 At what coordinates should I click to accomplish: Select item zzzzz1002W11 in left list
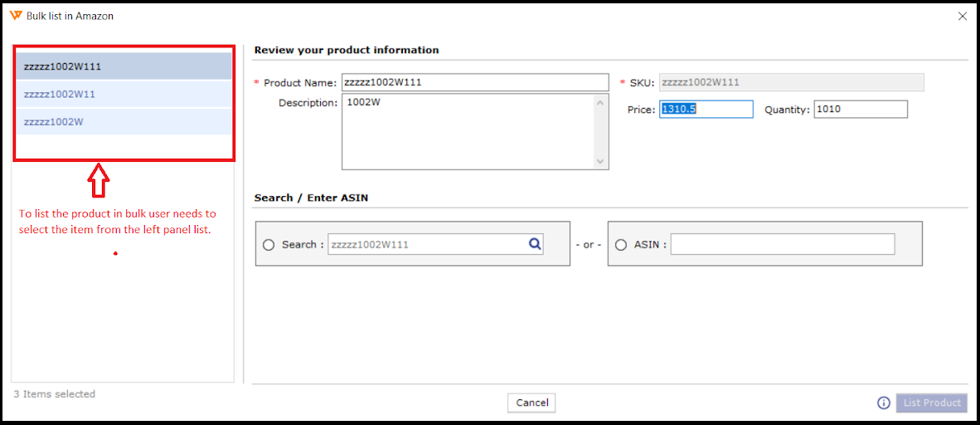pos(124,94)
